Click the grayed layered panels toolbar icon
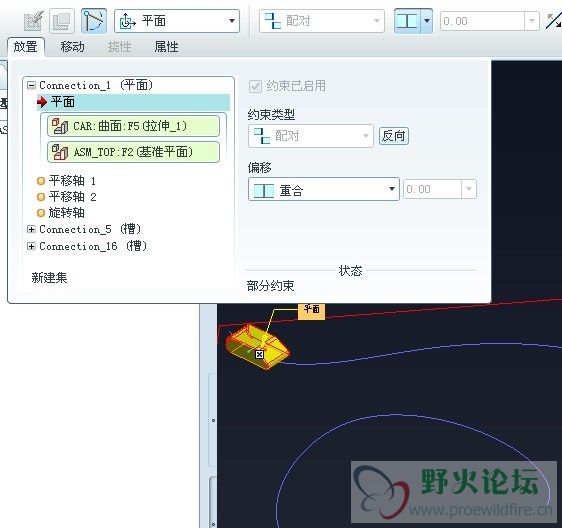 pyautogui.click(x=62, y=22)
